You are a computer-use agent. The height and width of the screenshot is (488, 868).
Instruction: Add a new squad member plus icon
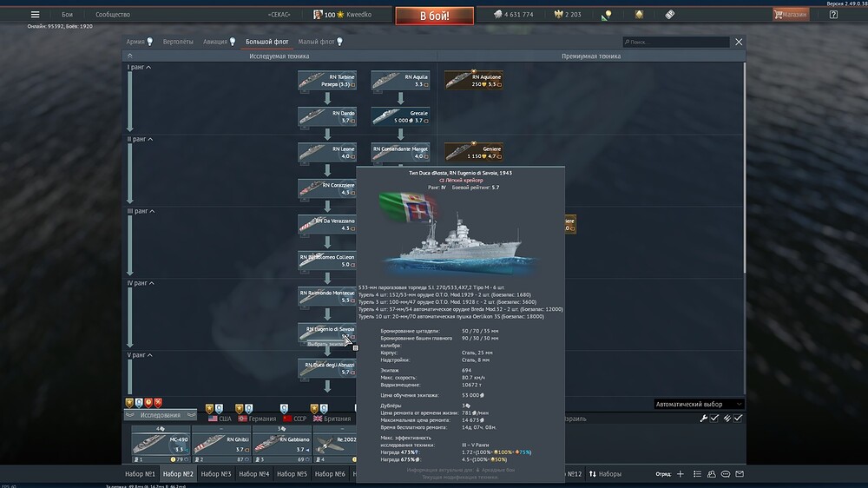point(681,474)
